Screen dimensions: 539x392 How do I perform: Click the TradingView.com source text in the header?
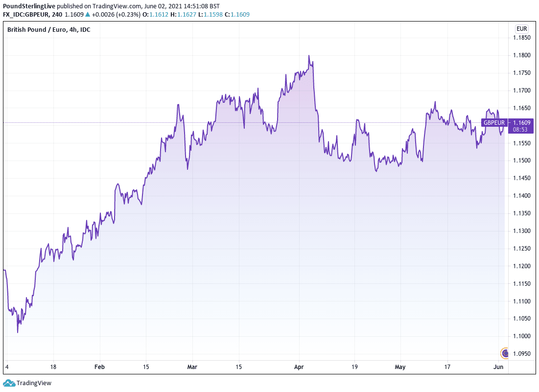click(x=117, y=6)
